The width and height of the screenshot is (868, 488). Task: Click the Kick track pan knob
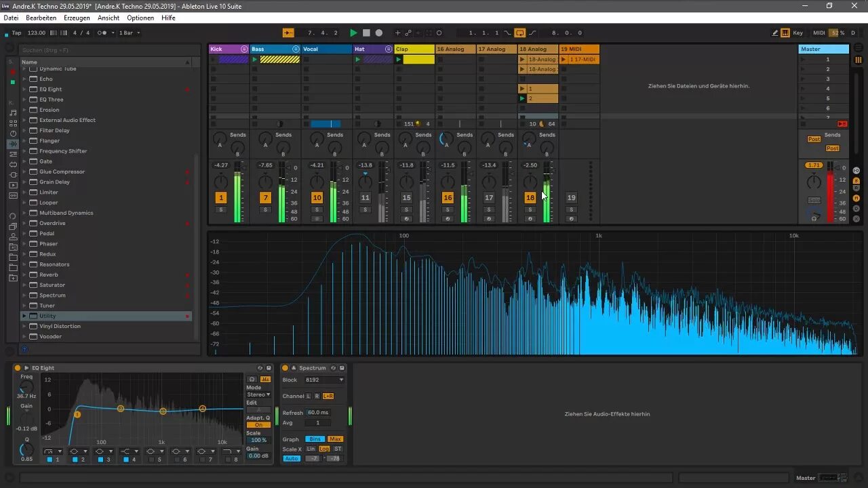(x=221, y=182)
